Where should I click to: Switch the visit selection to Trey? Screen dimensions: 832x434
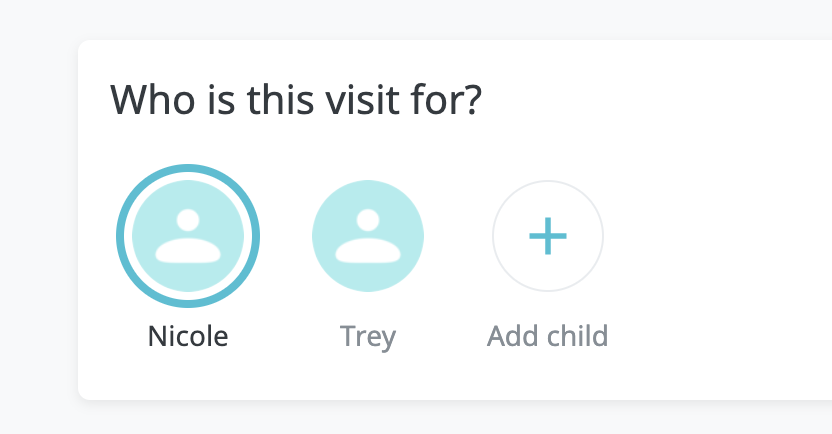pyautogui.click(x=368, y=236)
